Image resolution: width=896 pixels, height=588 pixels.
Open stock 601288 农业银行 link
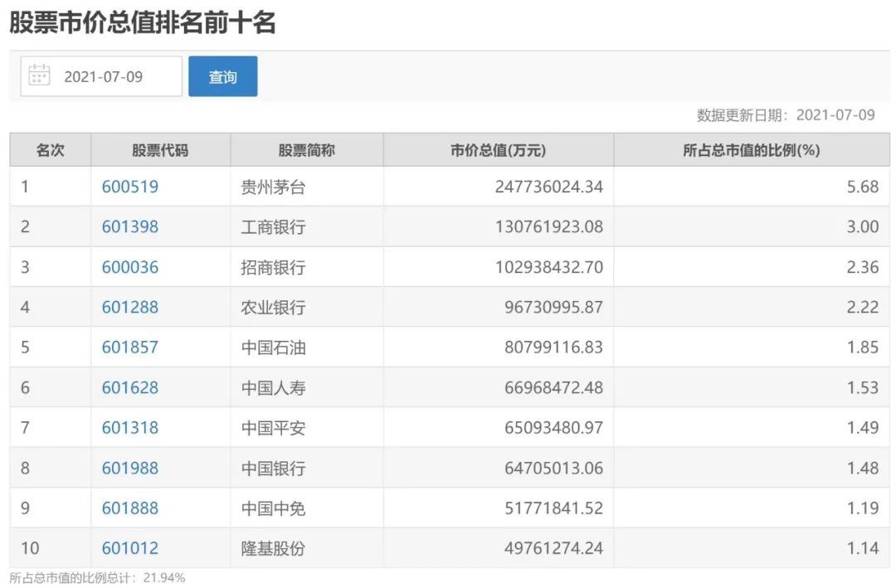point(129,307)
